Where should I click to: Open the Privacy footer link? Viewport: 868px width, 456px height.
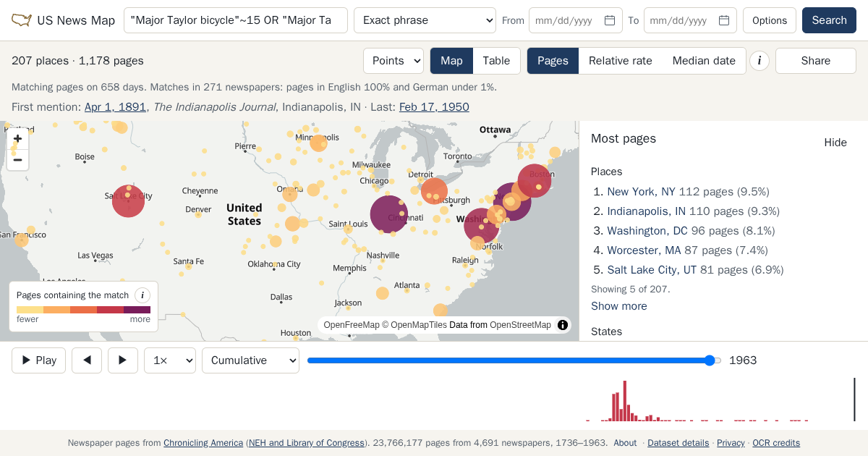[731, 443]
